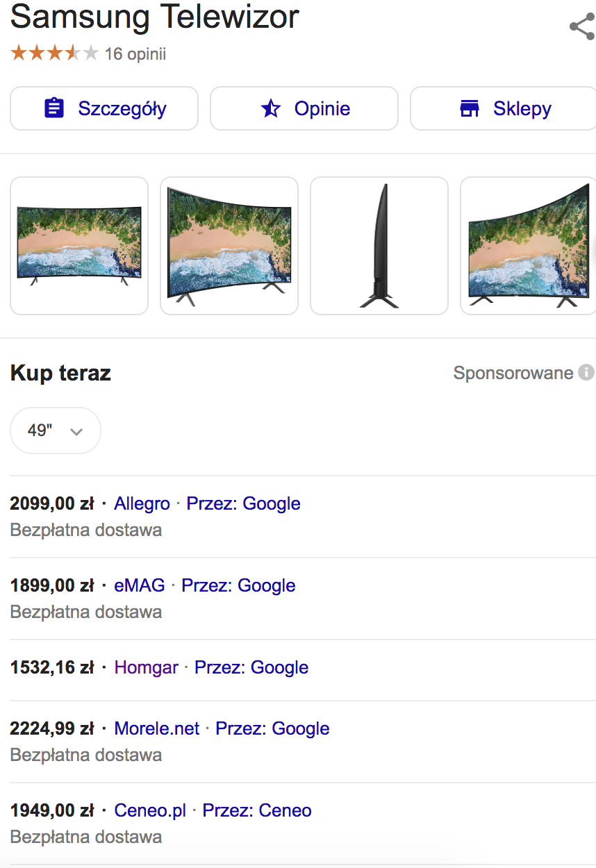
Task: Click the star icon in Opinie
Action: point(270,108)
